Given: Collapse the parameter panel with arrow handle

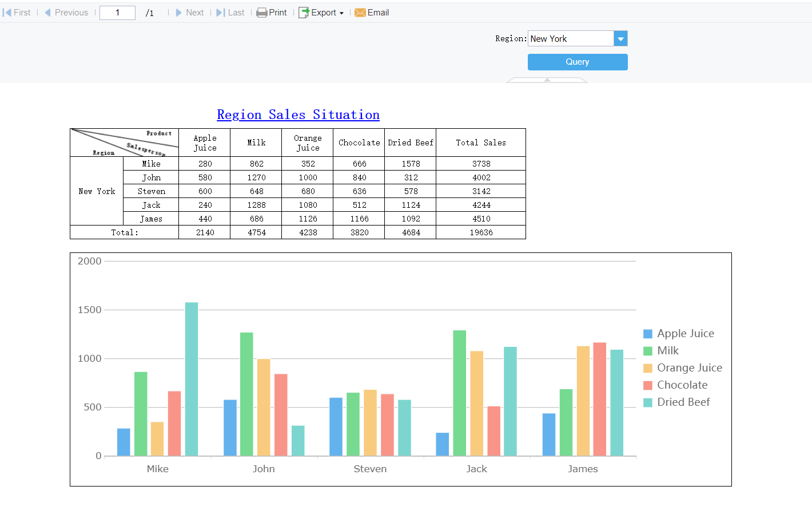Looking at the screenshot, I should pos(547,80).
